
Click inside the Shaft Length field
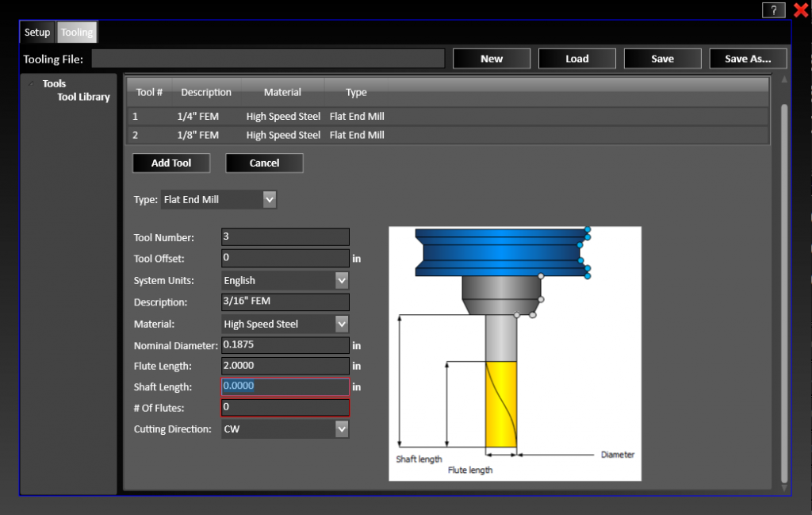(x=283, y=386)
